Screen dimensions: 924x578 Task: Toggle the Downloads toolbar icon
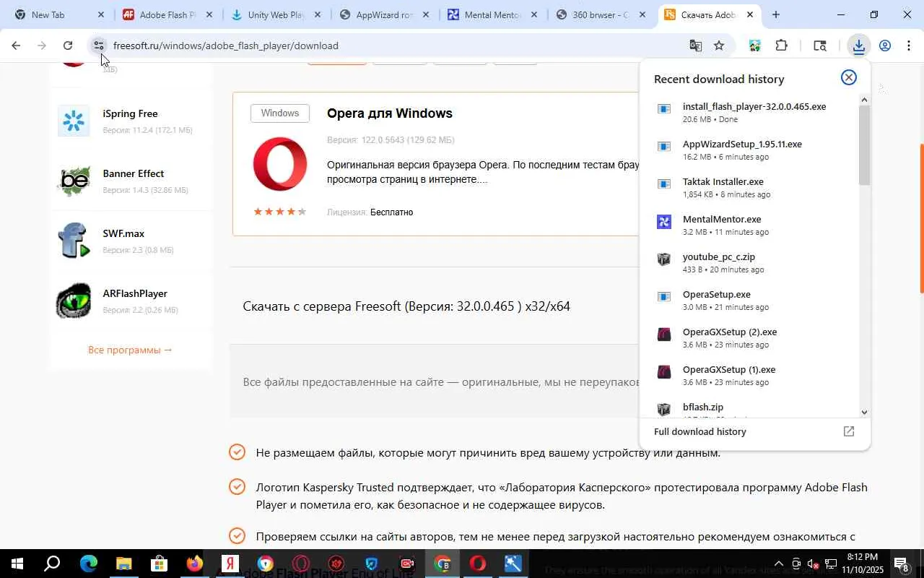[858, 46]
